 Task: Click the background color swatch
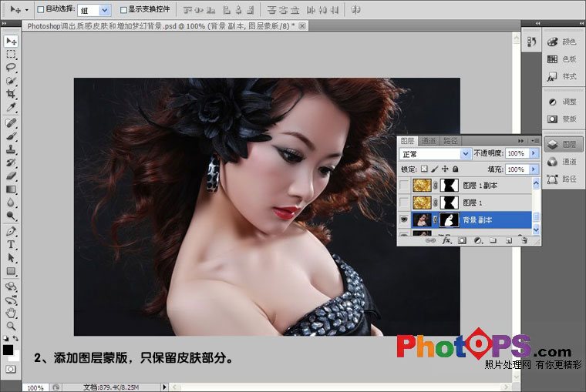[16, 357]
